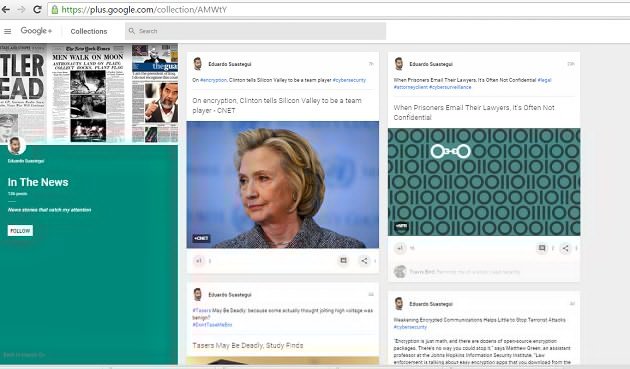Image resolution: width=630 pixels, height=369 pixels.
Task: Share the Clinton encryption post
Action: [364, 260]
